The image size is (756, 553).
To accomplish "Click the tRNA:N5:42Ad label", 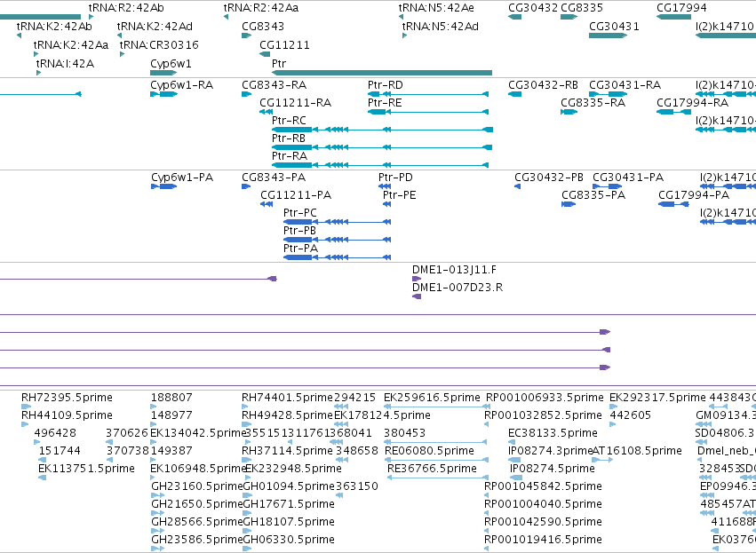I will click(x=441, y=26).
